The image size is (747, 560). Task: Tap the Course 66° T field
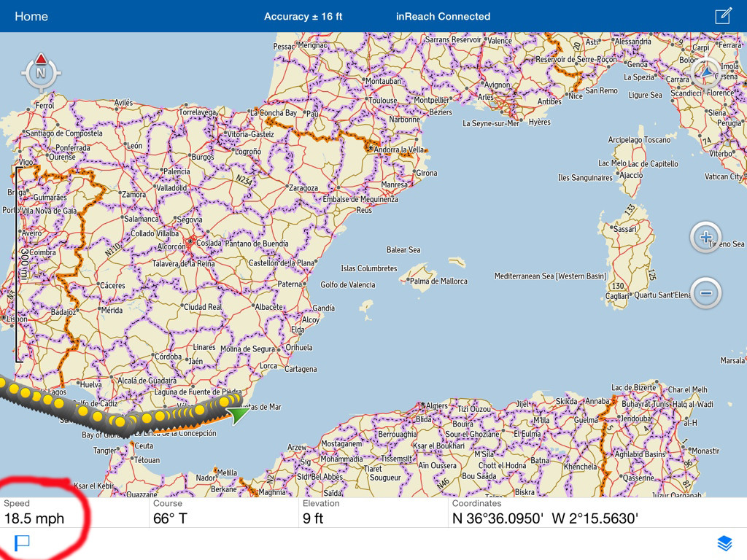[224, 513]
